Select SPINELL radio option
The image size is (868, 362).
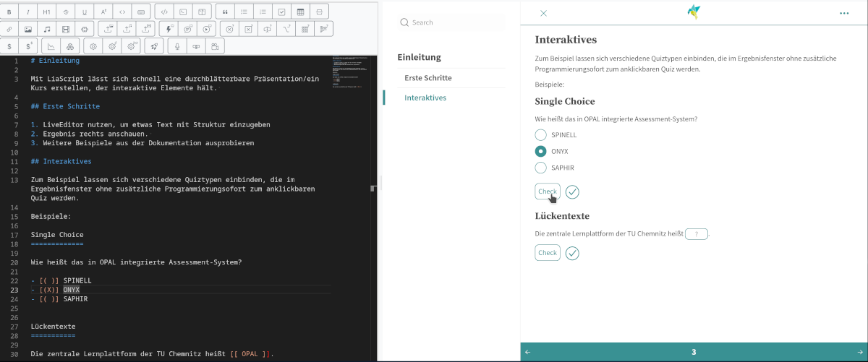(540, 134)
